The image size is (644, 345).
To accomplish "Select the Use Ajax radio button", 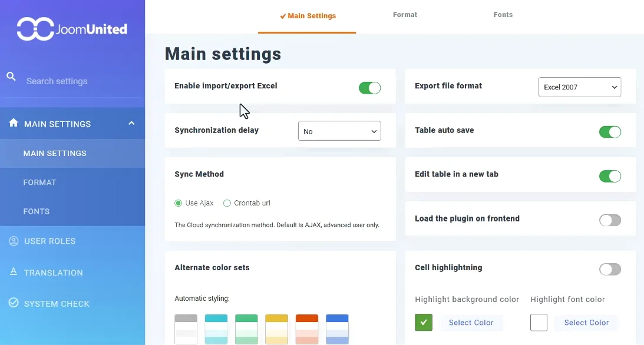I will pyautogui.click(x=179, y=203).
